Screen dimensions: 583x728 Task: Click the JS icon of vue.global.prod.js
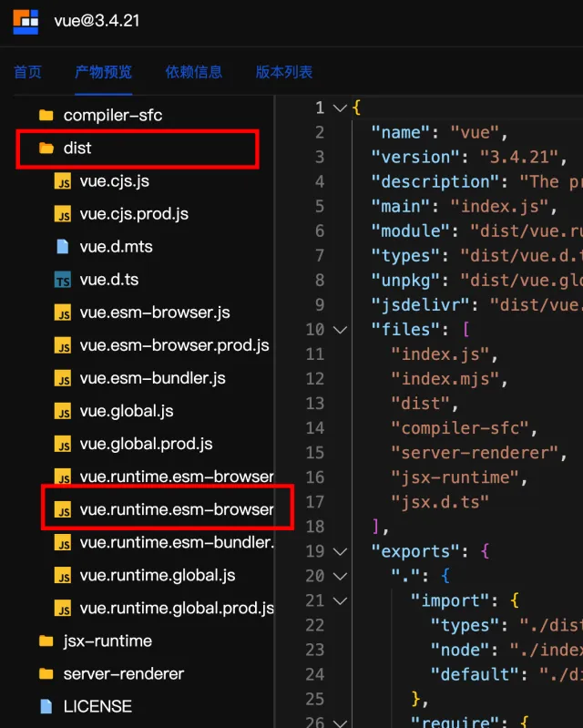[63, 444]
